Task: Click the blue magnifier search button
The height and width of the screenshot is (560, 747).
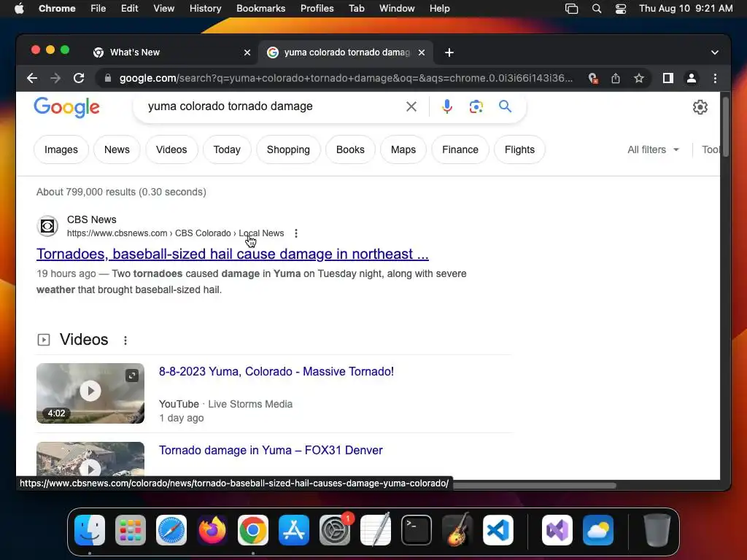Action: pos(505,106)
